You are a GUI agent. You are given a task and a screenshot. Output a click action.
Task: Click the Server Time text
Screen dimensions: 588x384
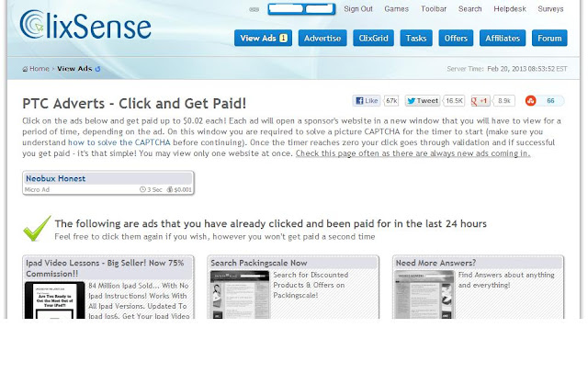[507, 69]
